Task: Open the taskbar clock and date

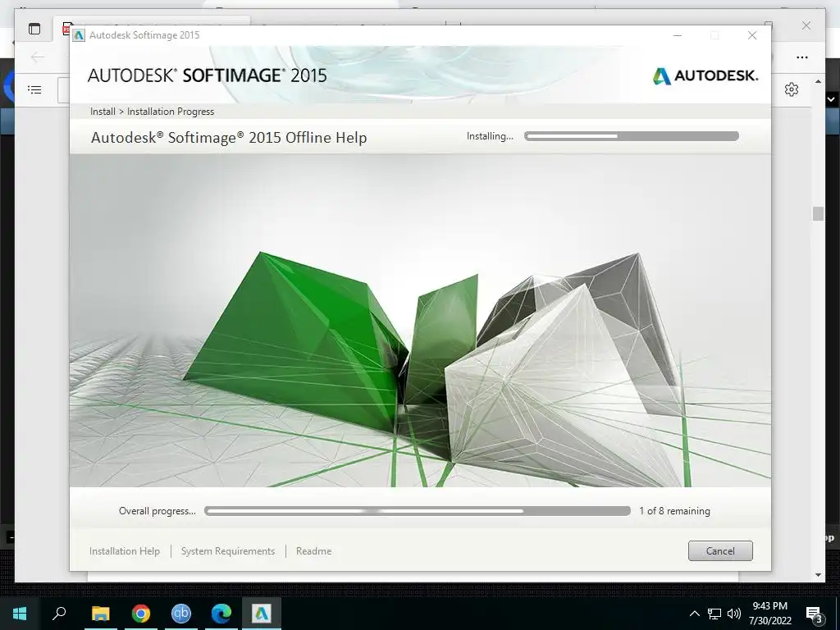Action: click(769, 614)
